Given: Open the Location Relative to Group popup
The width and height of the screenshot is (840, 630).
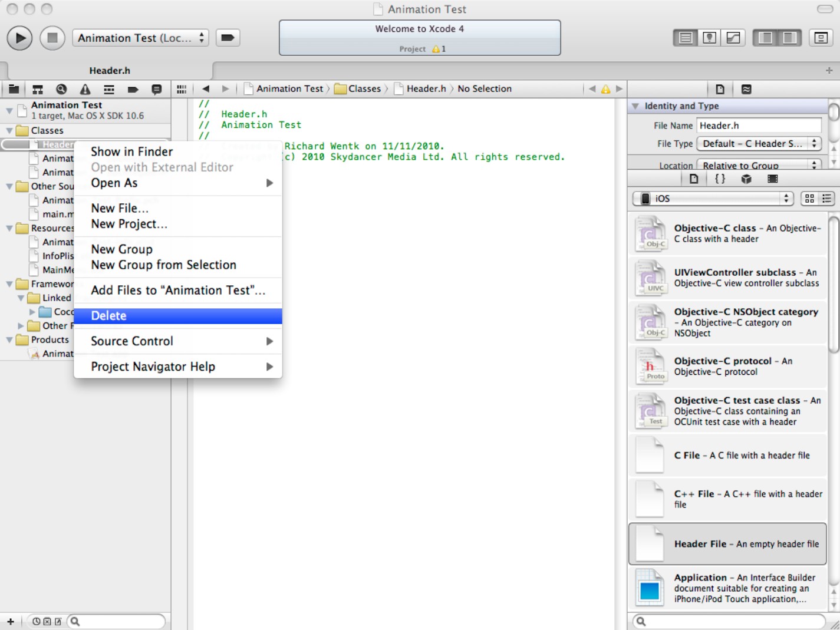Looking at the screenshot, I should coord(759,165).
